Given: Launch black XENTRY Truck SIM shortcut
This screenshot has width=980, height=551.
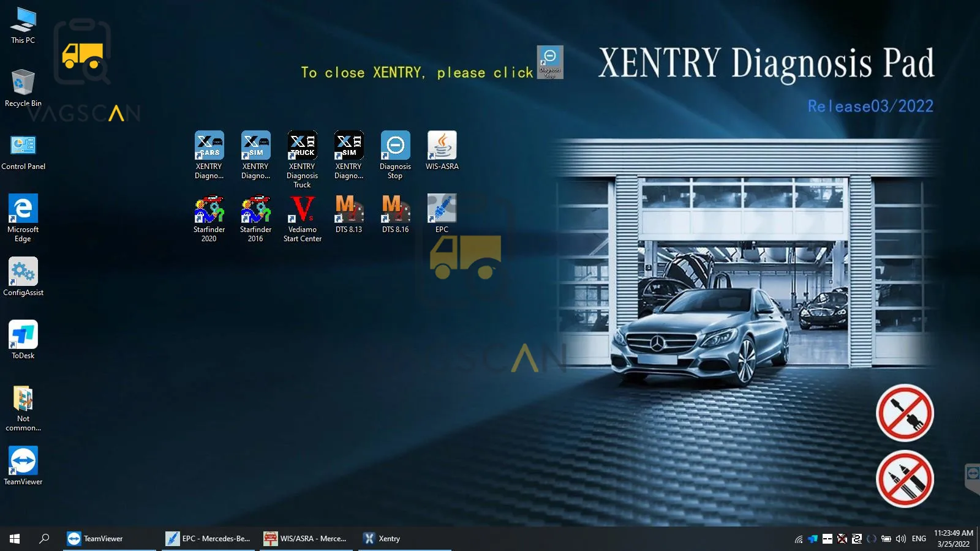Looking at the screenshot, I should (349, 155).
